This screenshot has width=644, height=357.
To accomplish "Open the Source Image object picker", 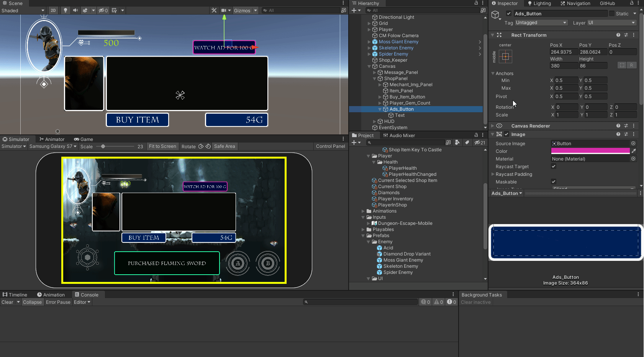I will pos(633,143).
